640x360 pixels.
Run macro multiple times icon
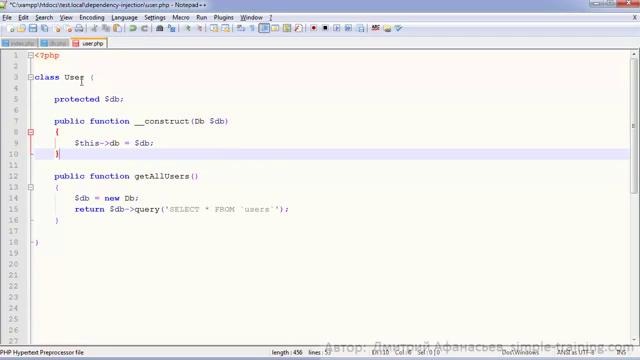(x=348, y=28)
